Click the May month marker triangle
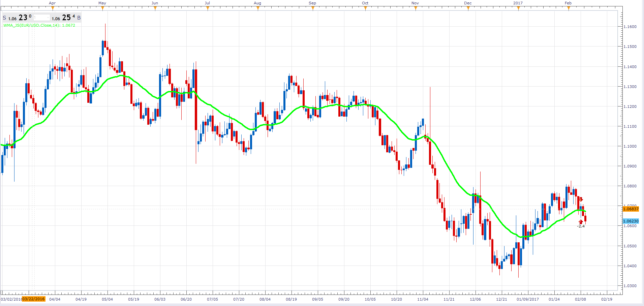 tap(102, 8)
